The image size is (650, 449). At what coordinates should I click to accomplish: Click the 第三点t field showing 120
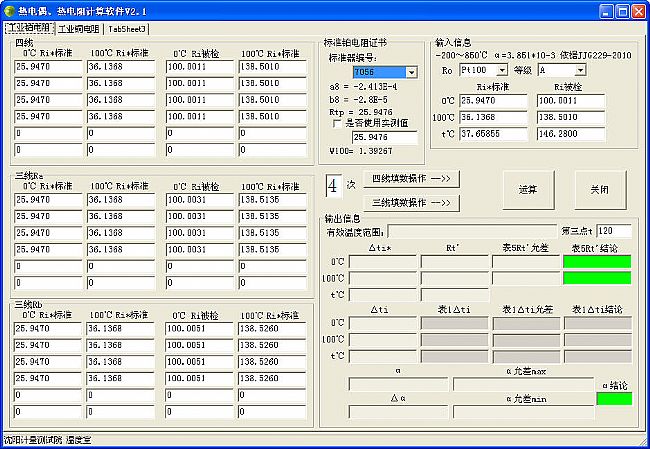[614, 231]
